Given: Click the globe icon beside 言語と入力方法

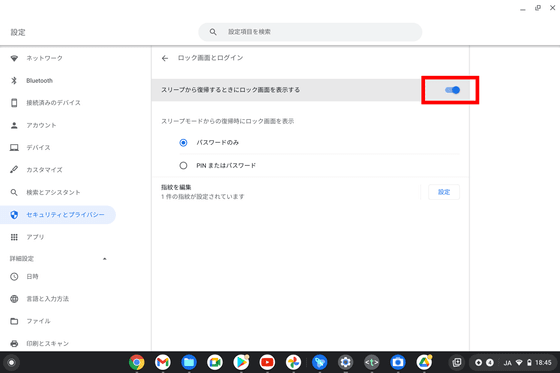Looking at the screenshot, I should [x=14, y=299].
